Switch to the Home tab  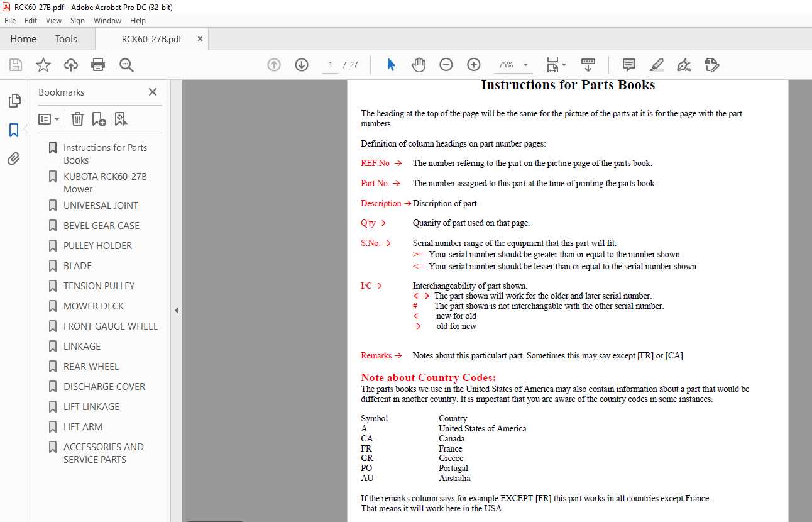click(x=23, y=39)
